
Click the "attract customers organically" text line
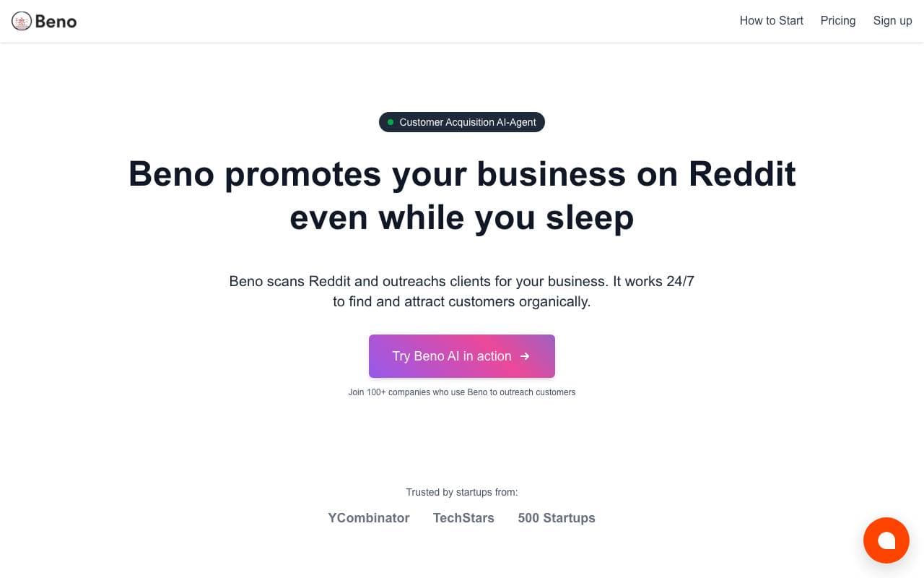(x=462, y=301)
